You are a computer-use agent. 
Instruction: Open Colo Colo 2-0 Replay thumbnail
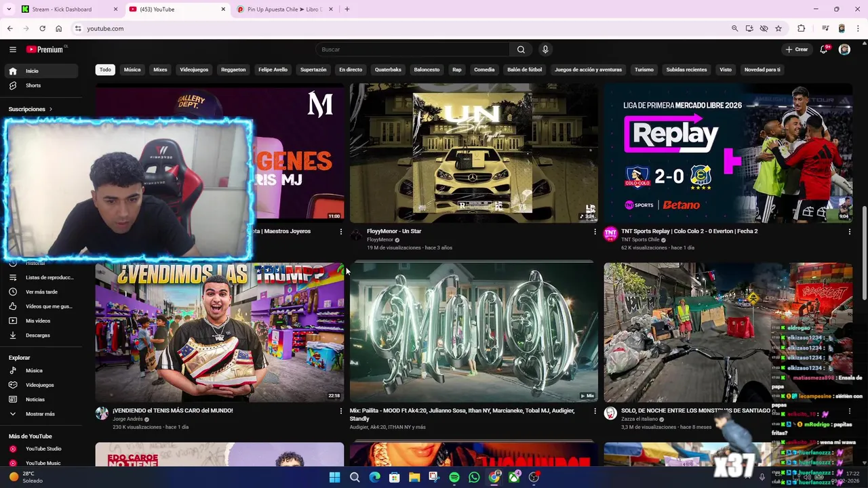pos(728,153)
